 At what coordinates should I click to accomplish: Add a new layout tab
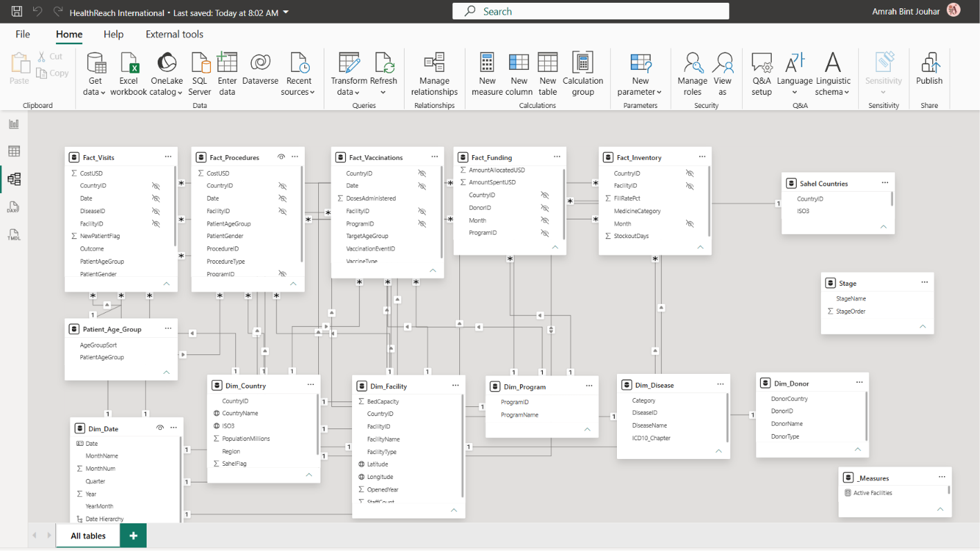point(133,536)
